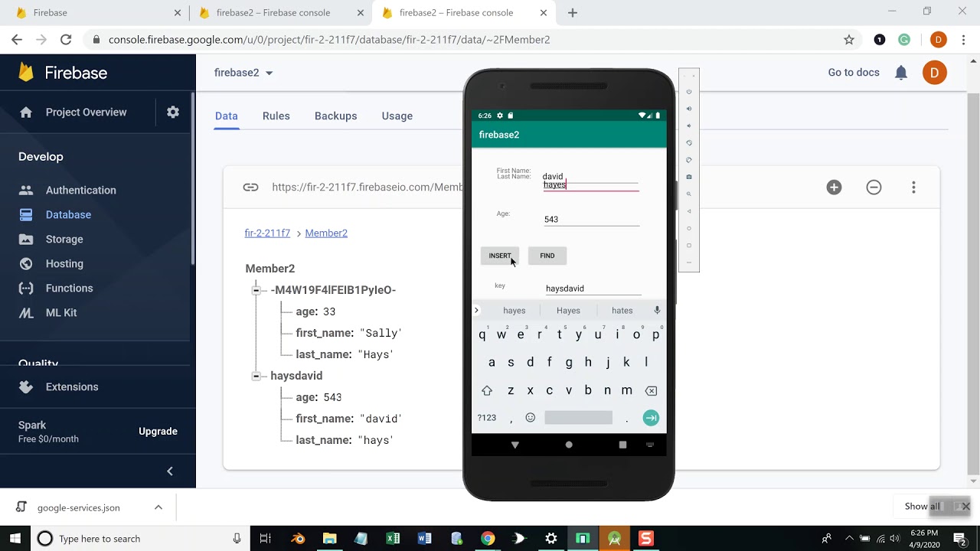The height and width of the screenshot is (551, 980).
Task: Click Member2 breadcrumb link
Action: point(326,233)
